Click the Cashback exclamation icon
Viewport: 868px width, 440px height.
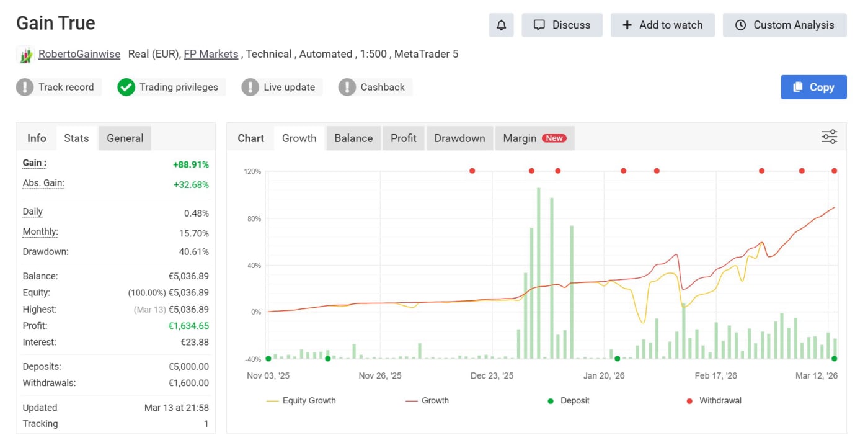click(347, 87)
